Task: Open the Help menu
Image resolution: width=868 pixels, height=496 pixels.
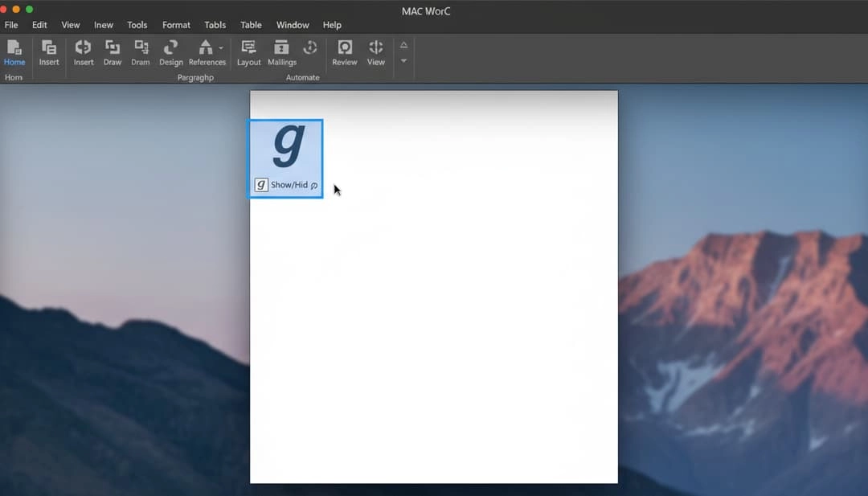Action: [332, 25]
